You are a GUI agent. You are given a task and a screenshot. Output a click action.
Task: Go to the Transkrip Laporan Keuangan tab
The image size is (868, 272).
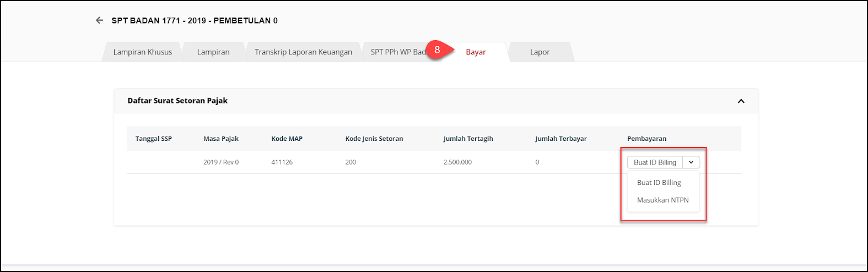pyautogui.click(x=303, y=52)
